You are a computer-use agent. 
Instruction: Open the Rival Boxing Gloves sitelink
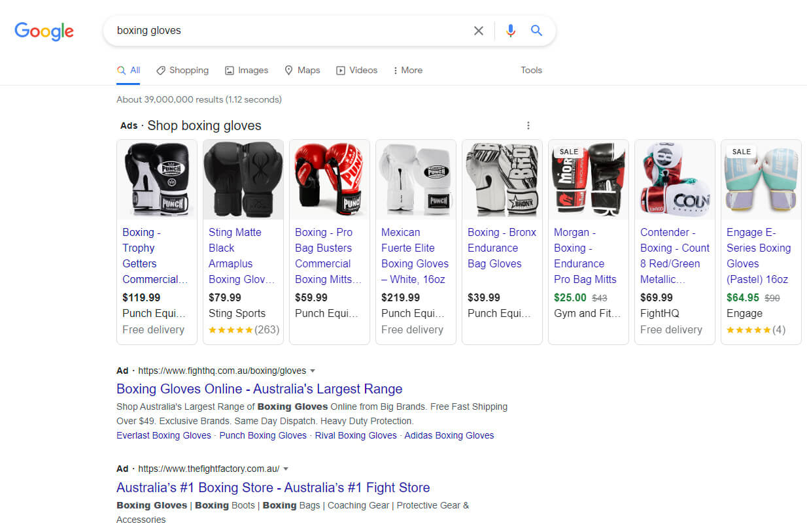(356, 435)
